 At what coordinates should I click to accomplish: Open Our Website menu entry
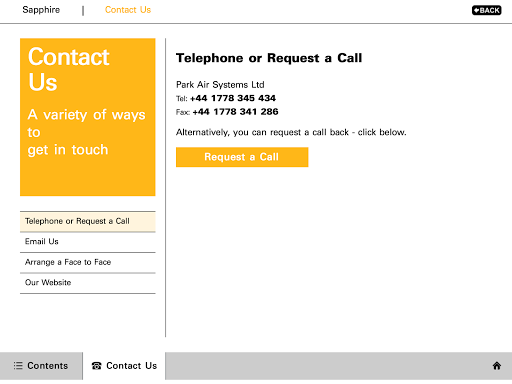click(88, 283)
